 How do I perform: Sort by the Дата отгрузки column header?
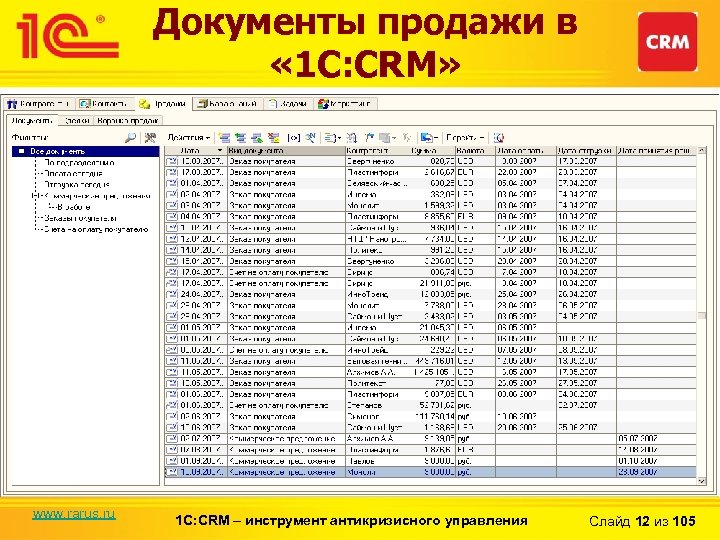(x=586, y=151)
